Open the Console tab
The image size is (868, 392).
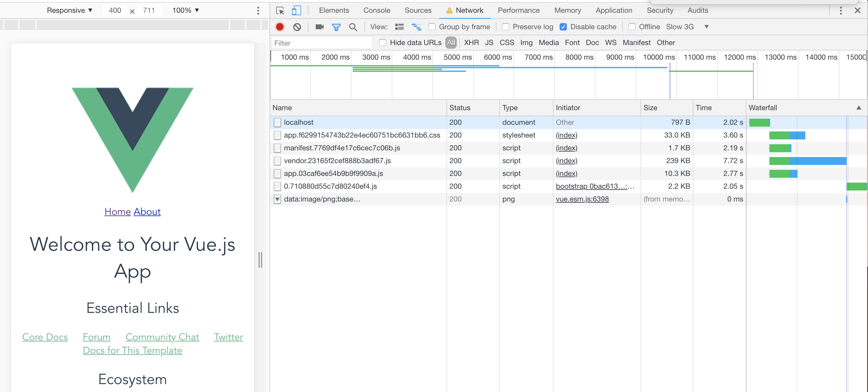point(377,10)
